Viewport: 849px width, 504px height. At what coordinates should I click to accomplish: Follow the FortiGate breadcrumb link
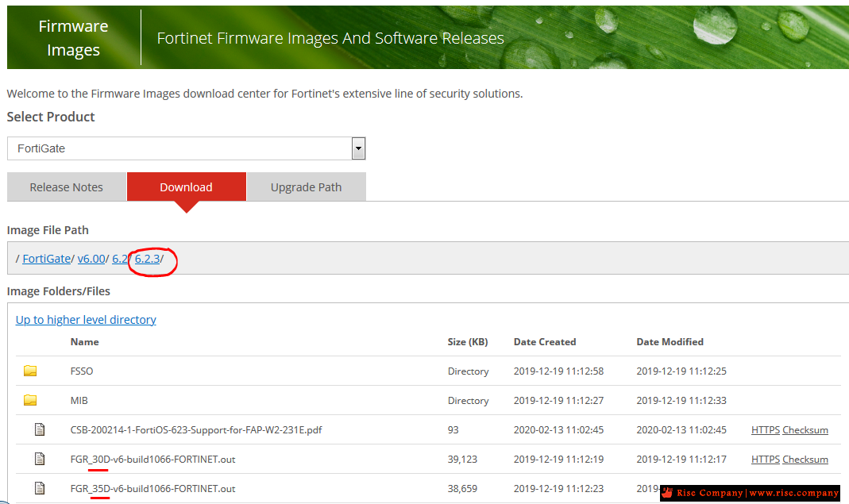[47, 259]
